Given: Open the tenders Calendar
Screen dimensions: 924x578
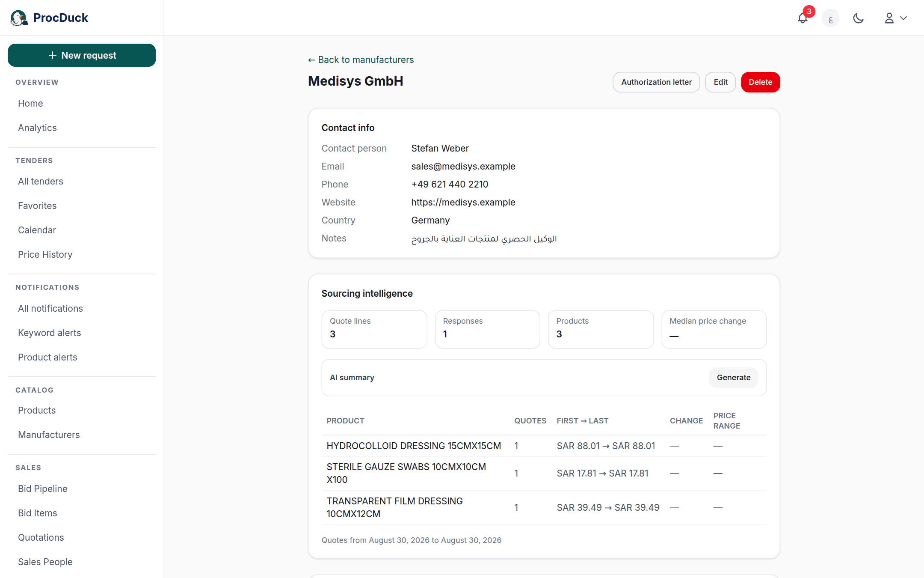Looking at the screenshot, I should point(37,230).
